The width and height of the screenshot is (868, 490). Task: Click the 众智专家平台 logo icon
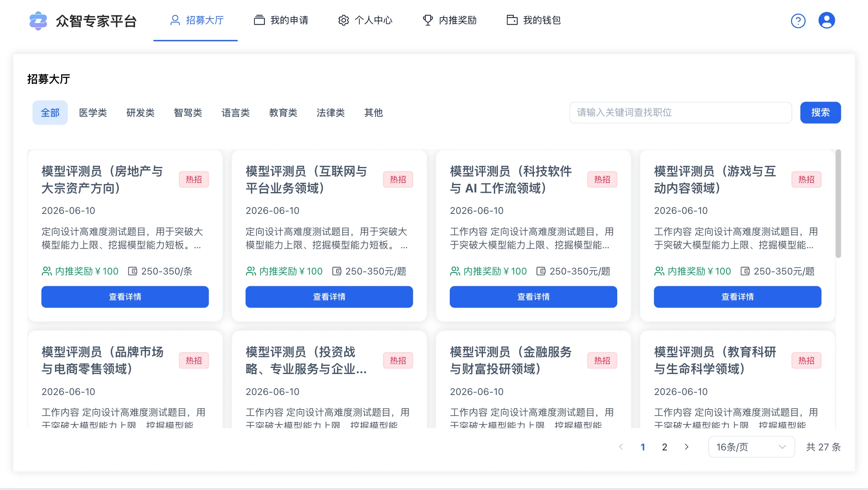[38, 21]
